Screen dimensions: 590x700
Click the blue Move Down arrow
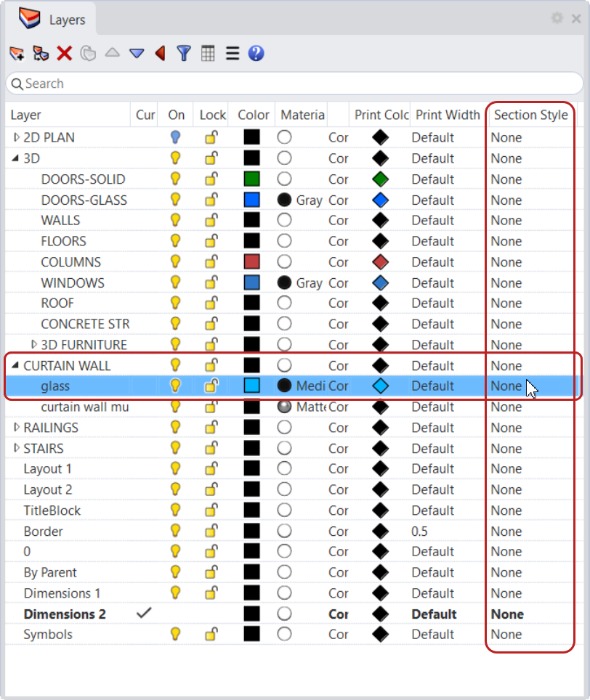coord(137,53)
